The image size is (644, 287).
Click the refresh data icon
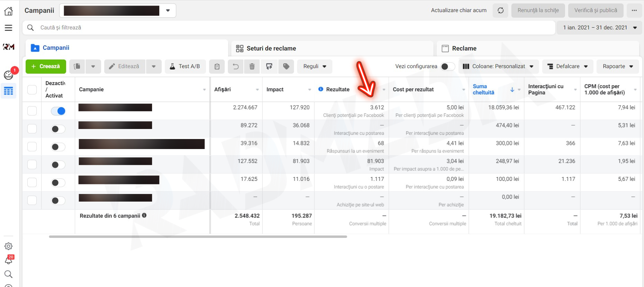pos(501,10)
